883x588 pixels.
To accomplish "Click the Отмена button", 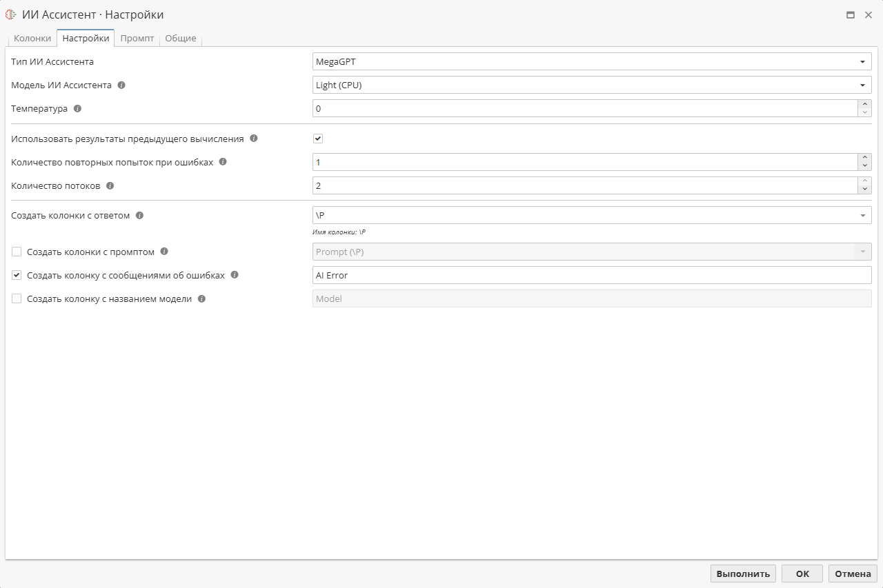I will coord(853,574).
